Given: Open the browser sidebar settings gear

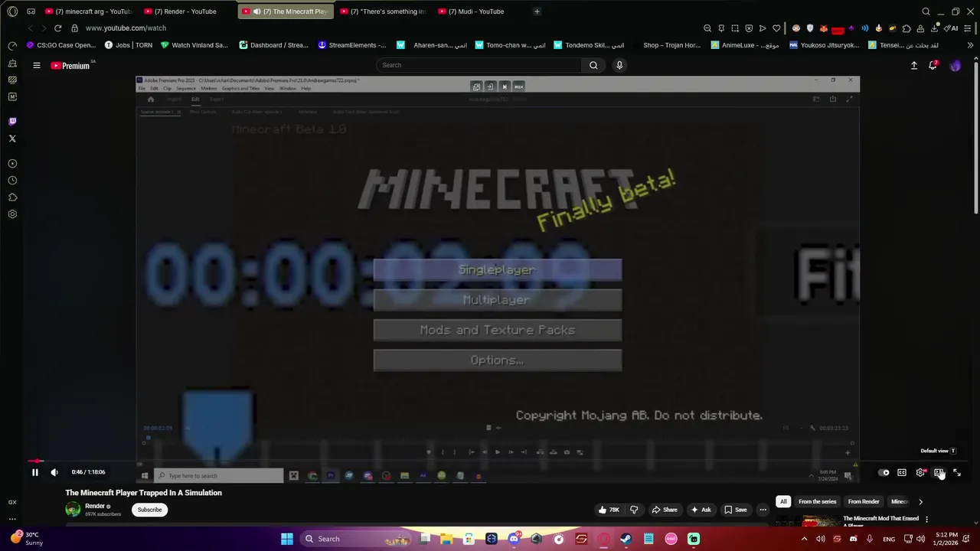Looking at the screenshot, I should click(x=12, y=214).
